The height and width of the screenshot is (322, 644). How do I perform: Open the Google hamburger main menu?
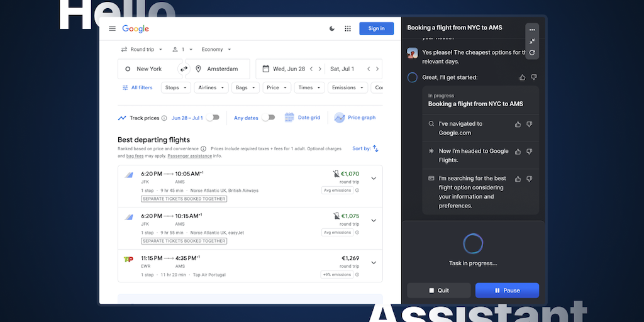[x=112, y=28]
